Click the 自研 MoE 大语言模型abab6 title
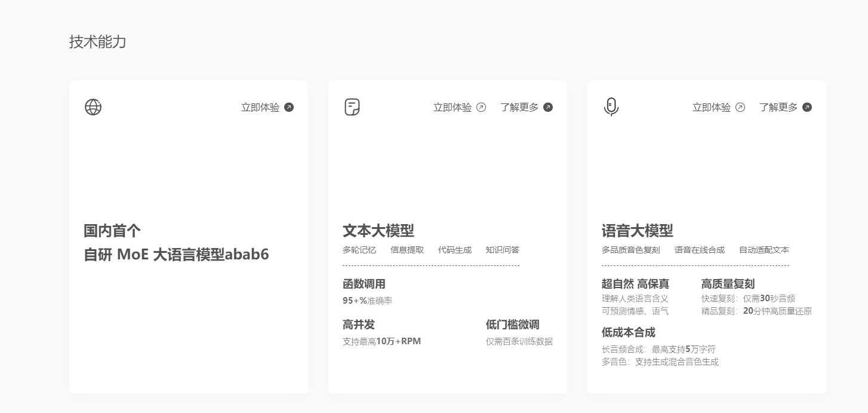The image size is (868, 413). pos(177,255)
